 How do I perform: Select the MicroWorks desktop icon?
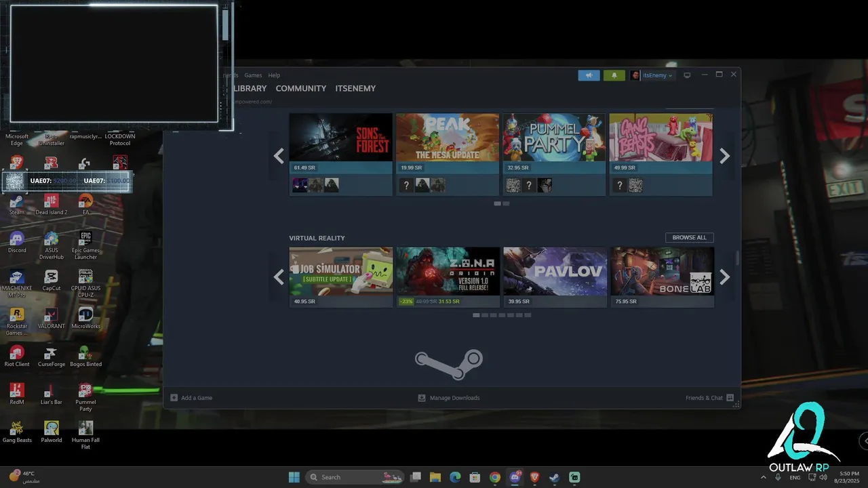(85, 318)
